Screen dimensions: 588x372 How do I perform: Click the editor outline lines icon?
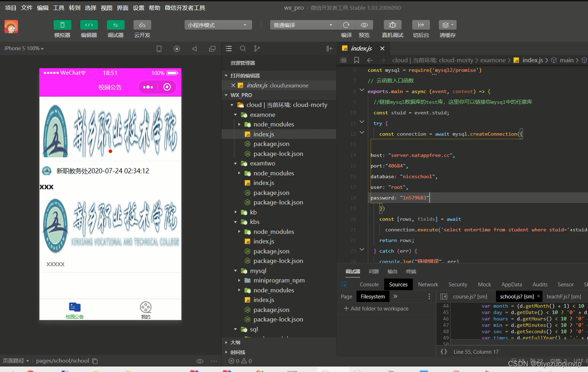tap(344, 60)
